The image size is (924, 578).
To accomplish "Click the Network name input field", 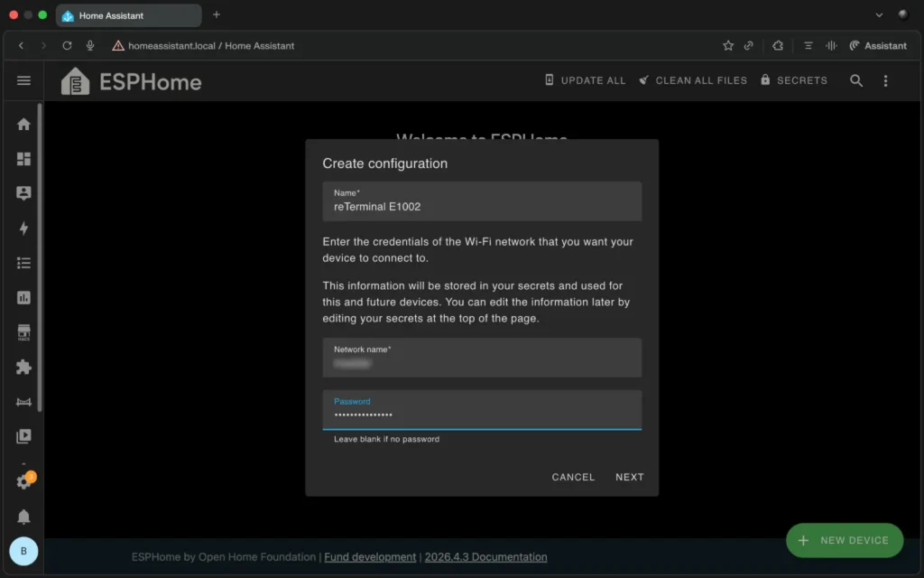I will [482, 358].
